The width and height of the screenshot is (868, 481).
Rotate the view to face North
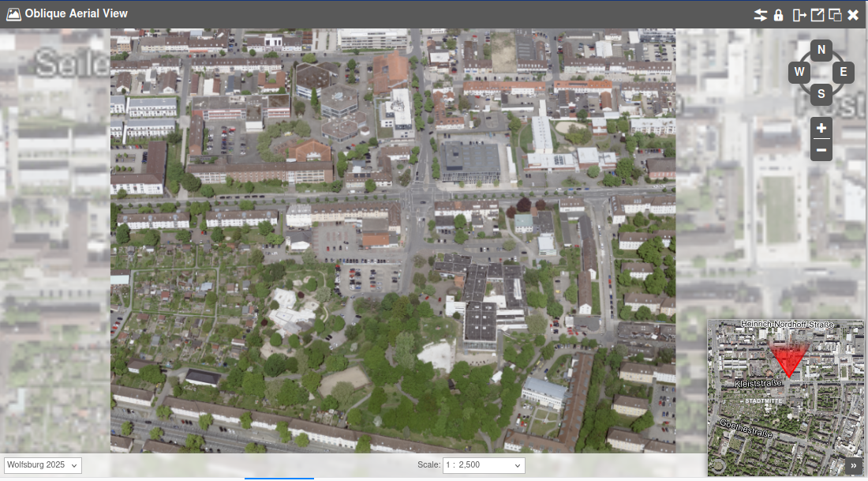click(821, 51)
